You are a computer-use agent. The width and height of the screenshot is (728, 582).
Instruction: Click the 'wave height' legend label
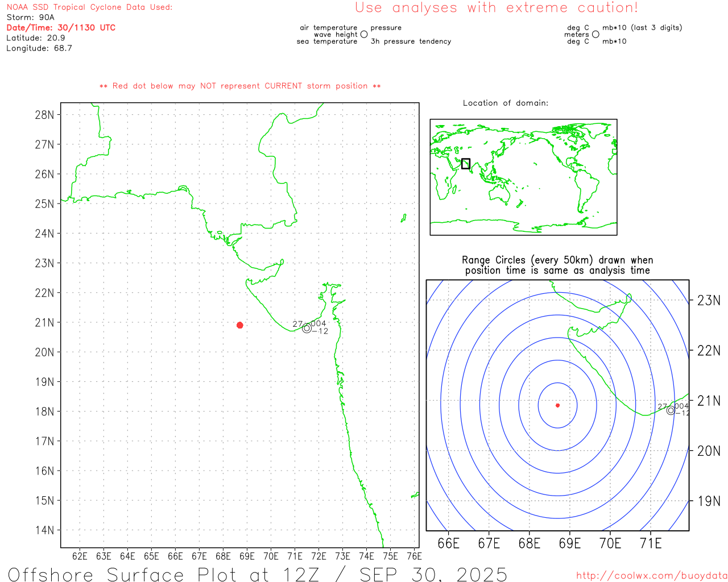tap(336, 34)
